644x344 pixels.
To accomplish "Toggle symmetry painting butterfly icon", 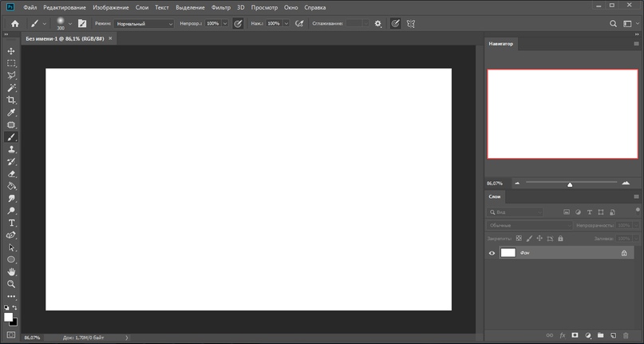I will (410, 24).
